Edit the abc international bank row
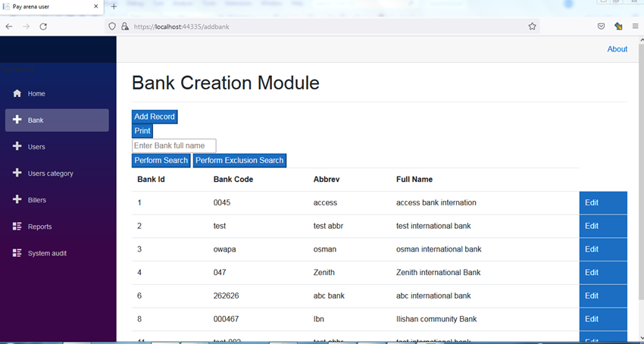Screen dimensions: 644x344 (603, 296)
